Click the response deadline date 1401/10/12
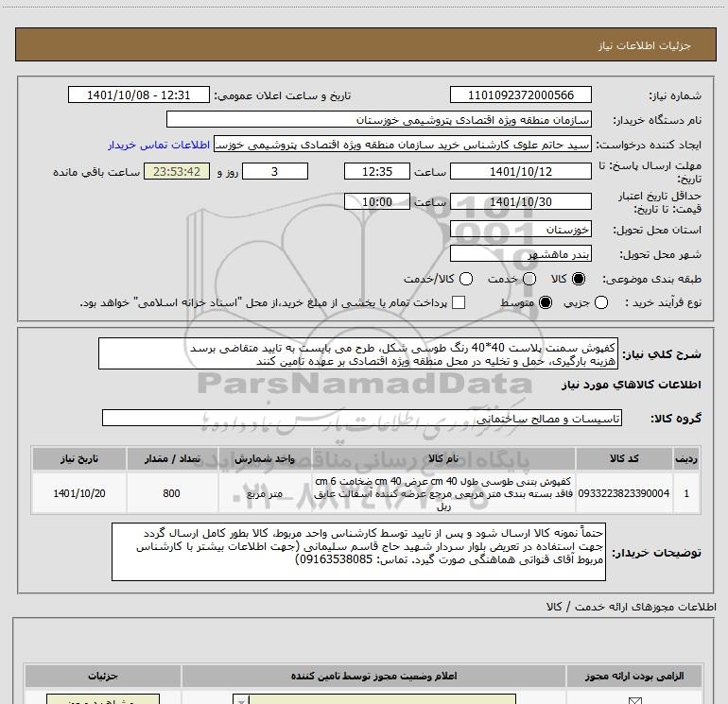 point(520,172)
